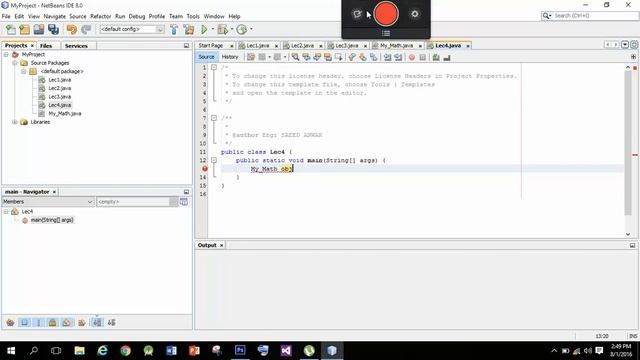
Task: Toggle Highlight Search in editor toolbar
Action: [x=327, y=57]
